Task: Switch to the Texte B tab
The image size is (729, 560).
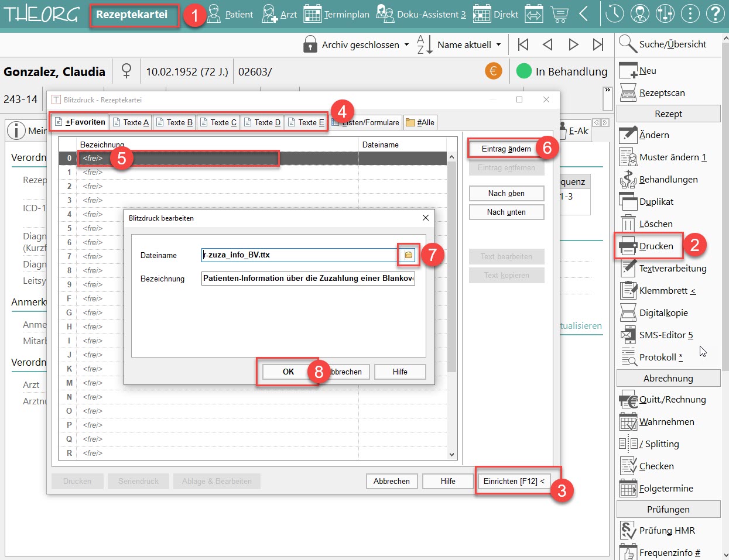Action: 174,122
